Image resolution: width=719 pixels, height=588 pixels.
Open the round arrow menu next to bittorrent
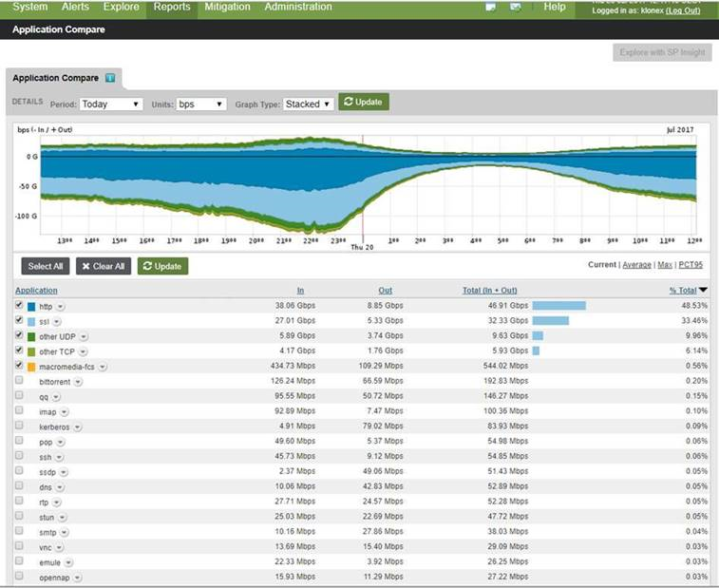point(78,381)
